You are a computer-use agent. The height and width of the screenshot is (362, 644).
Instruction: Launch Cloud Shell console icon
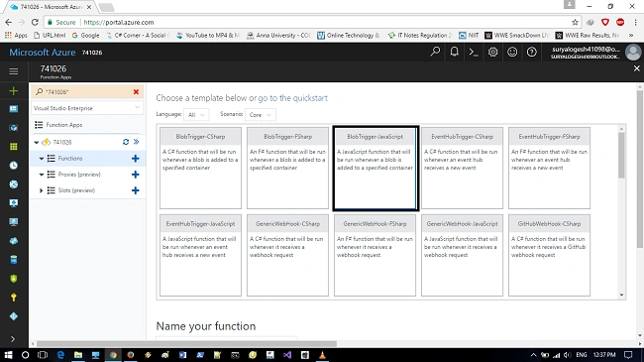[x=474, y=53]
